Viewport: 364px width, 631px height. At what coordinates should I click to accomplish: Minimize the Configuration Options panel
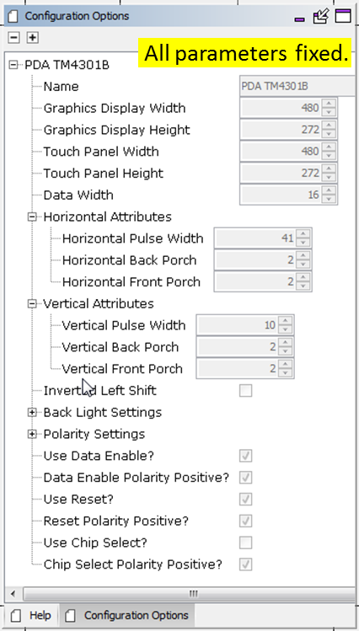coord(300,19)
